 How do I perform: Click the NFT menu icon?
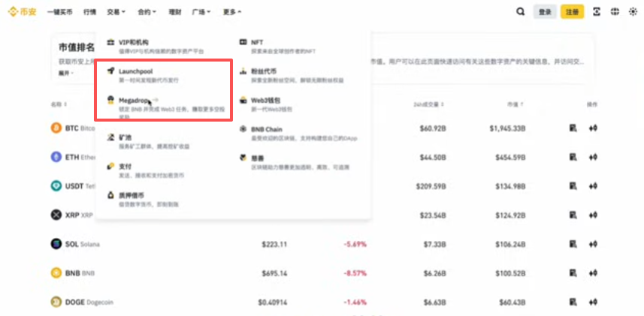pyautogui.click(x=243, y=42)
